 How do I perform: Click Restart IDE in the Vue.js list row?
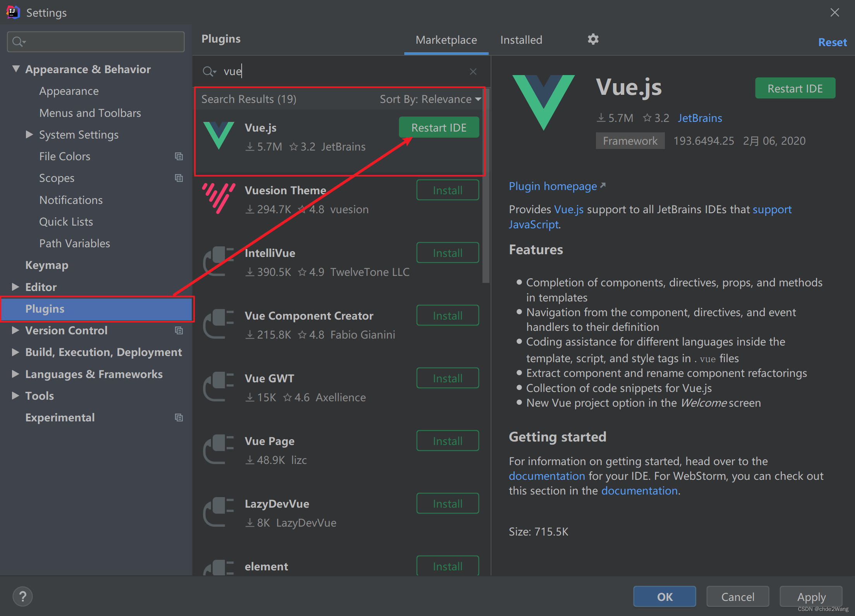(439, 127)
